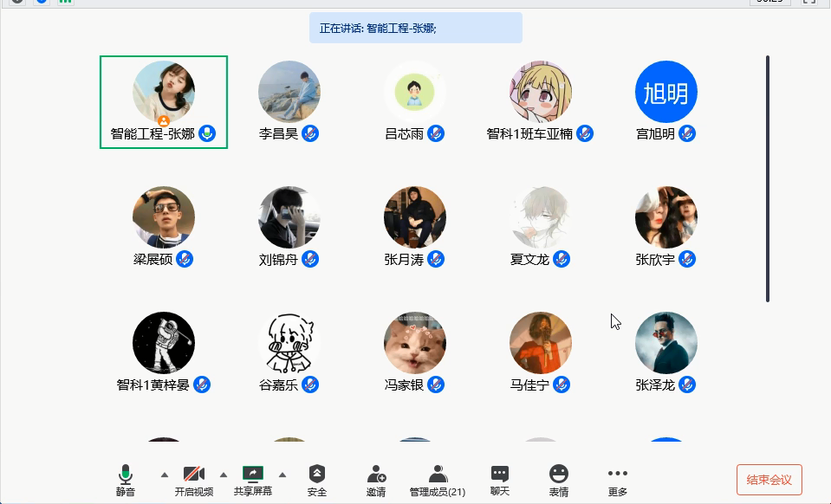The image size is (831, 504).
Task: Select 冯家银's cat avatar
Action: point(415,343)
